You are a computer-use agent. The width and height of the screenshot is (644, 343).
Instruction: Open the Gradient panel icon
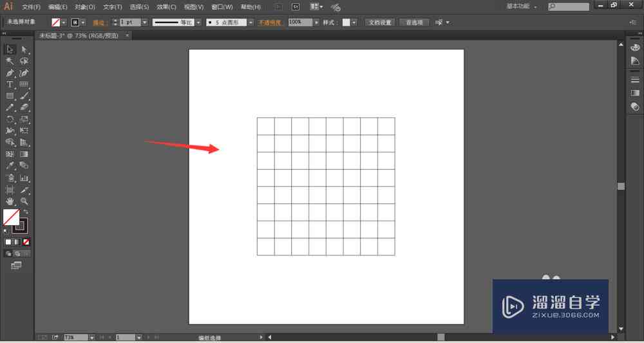(635, 93)
